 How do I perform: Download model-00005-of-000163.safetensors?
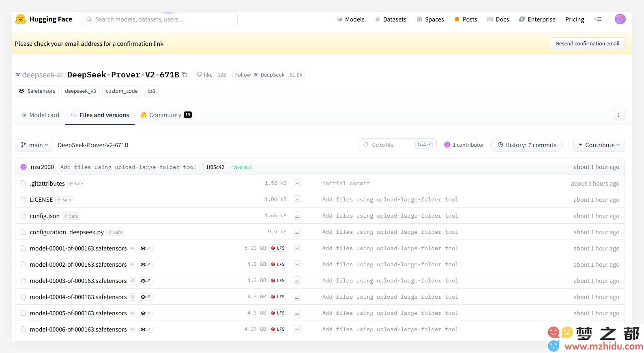[297, 313]
